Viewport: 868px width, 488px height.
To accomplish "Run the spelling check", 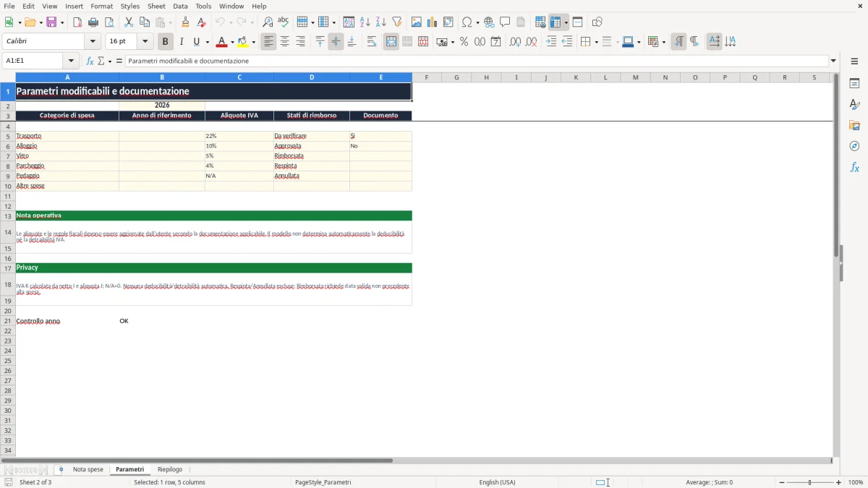I will click(284, 22).
